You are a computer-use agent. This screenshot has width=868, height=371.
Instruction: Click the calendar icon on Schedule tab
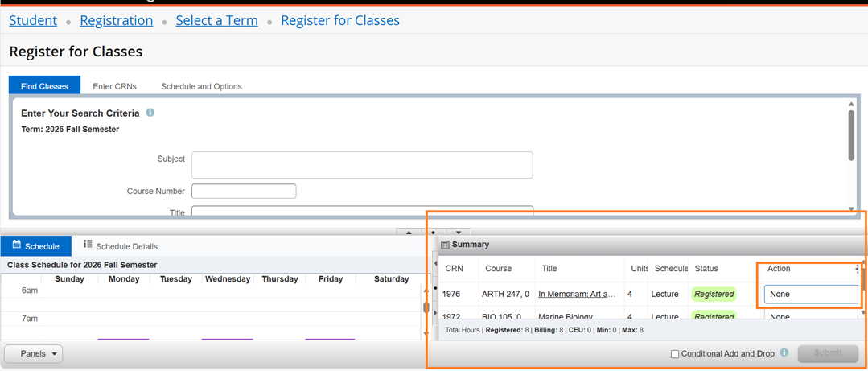pyautogui.click(x=17, y=244)
